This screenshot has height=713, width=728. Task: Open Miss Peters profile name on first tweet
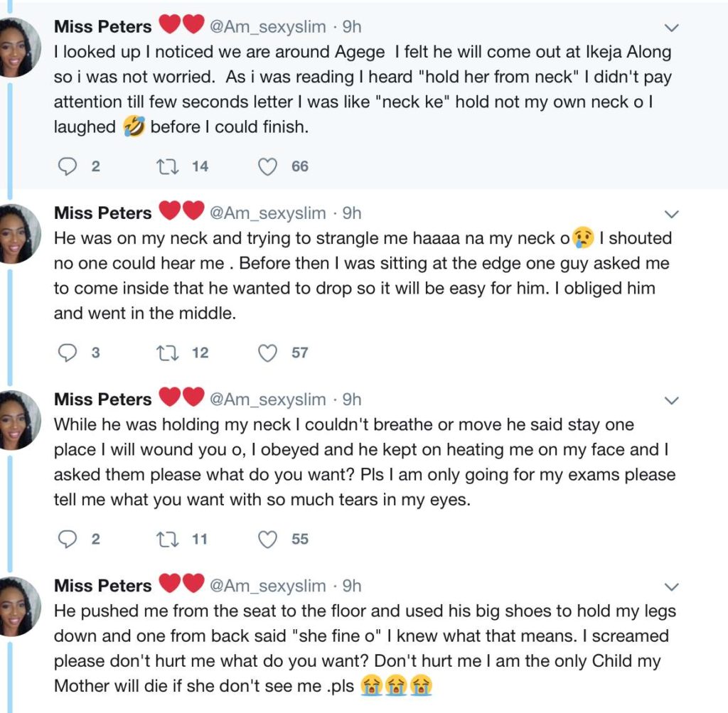click(103, 27)
